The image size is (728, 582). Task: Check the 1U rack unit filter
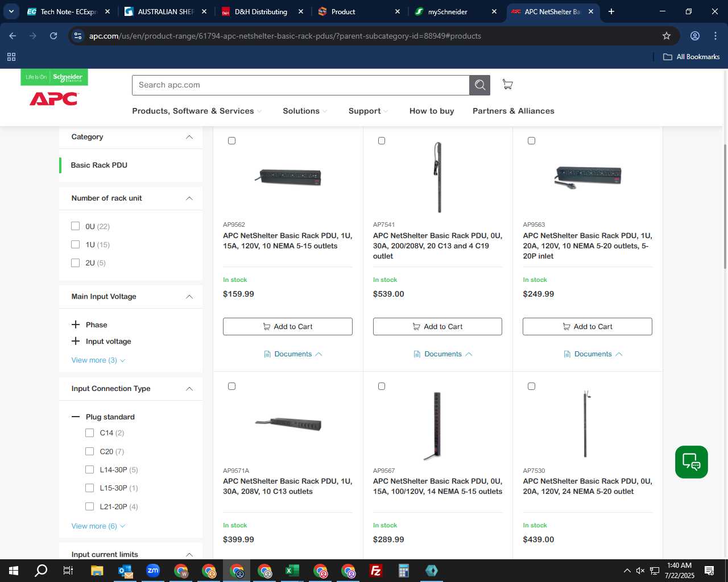[75, 244]
